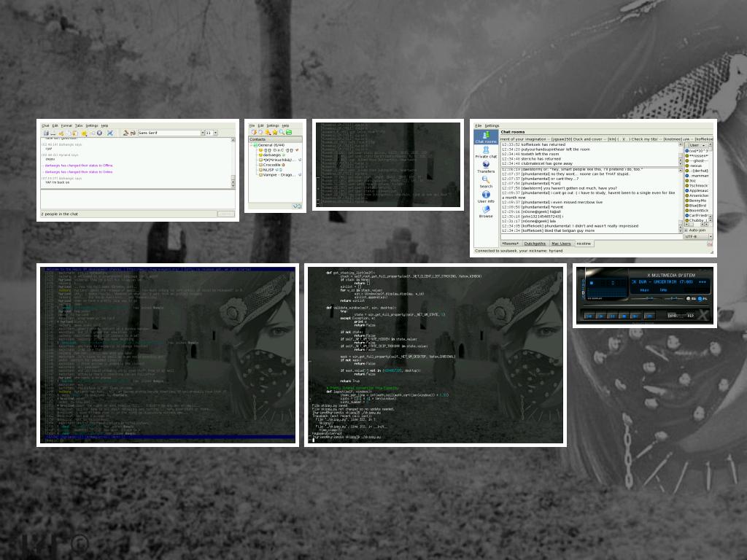Click the eject button in XMMS
Viewport: 747px width, 560px height.
click(649, 316)
